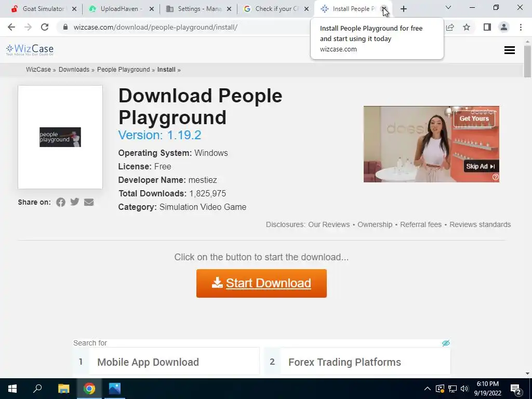The image size is (532, 399).
Task: Skip the video ad
Action: coord(481,166)
